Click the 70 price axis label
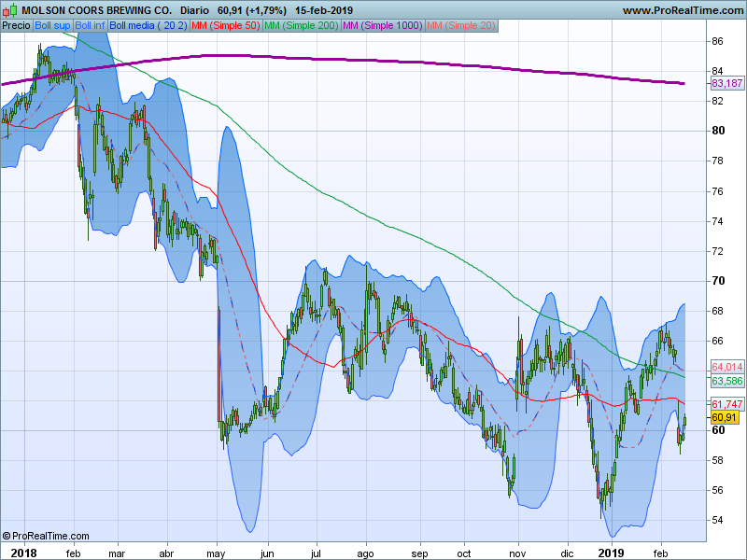The height and width of the screenshot is (560, 747). [x=718, y=281]
